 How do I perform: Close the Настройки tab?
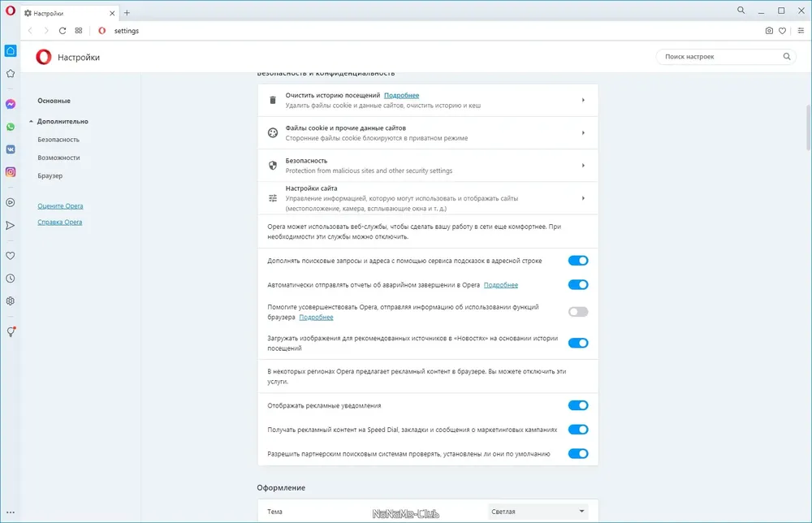pyautogui.click(x=112, y=14)
